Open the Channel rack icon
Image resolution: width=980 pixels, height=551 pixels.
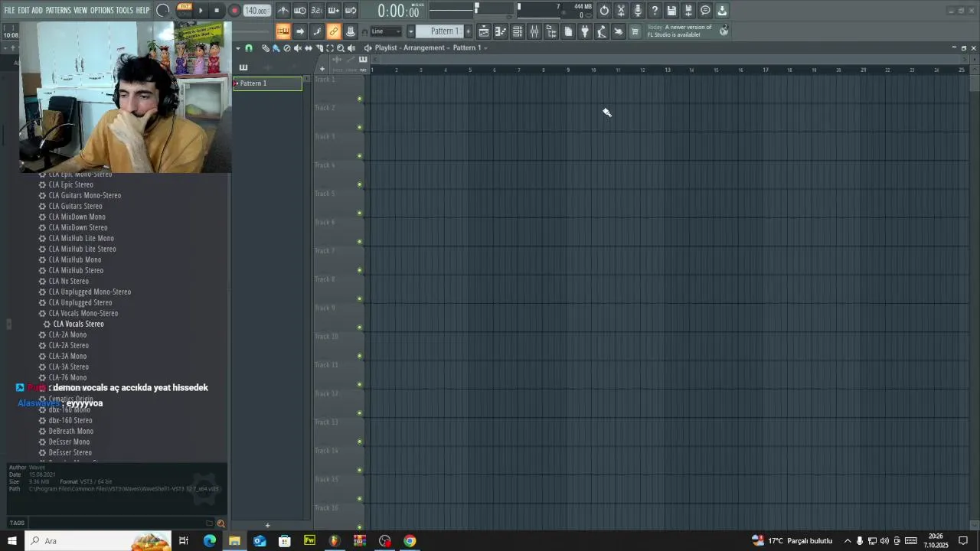click(518, 31)
